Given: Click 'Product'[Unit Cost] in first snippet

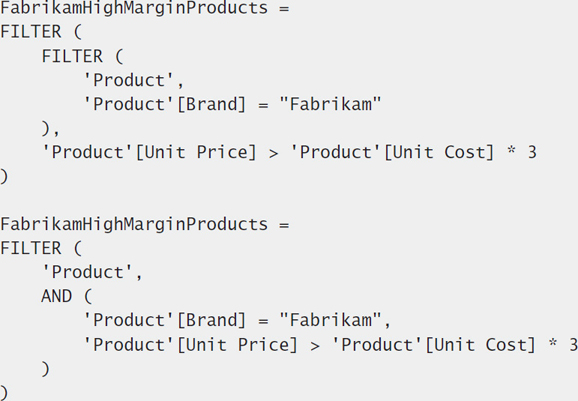Looking at the screenshot, I should 393,153.
